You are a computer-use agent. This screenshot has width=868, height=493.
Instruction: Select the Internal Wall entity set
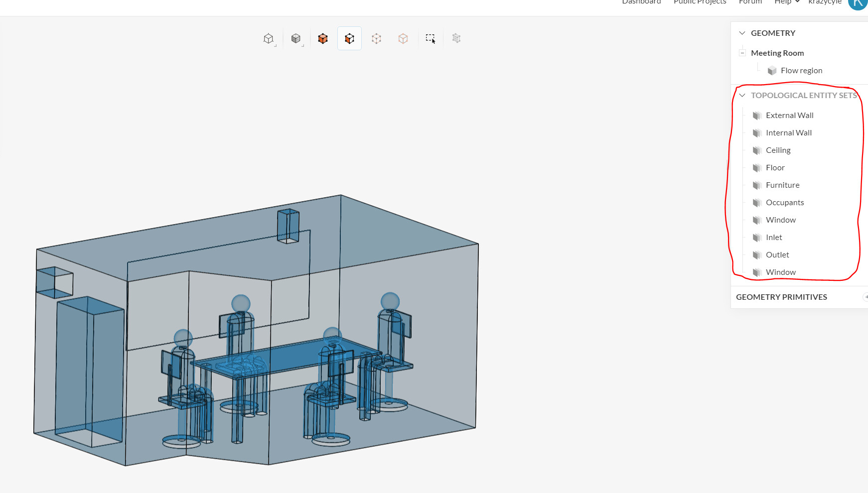click(x=789, y=133)
